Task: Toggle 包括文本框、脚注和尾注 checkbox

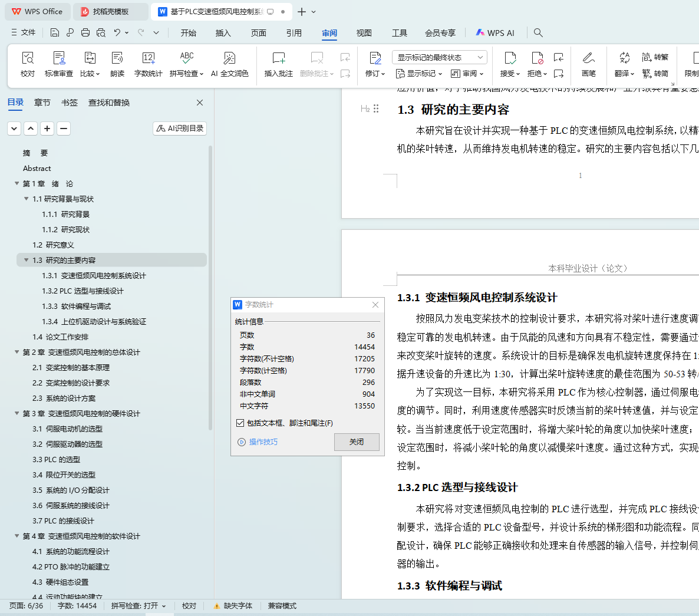Action: 240,423
